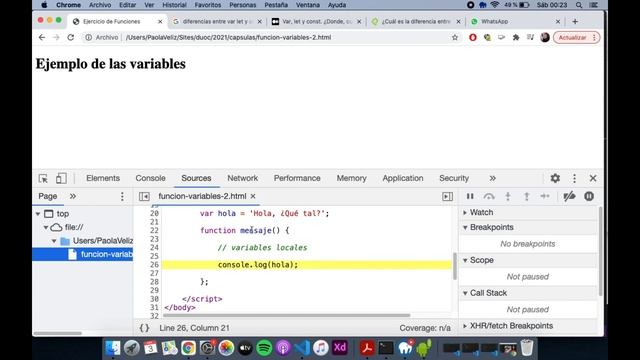Collapse the Users/PaolaVeliz folder node

(54, 241)
